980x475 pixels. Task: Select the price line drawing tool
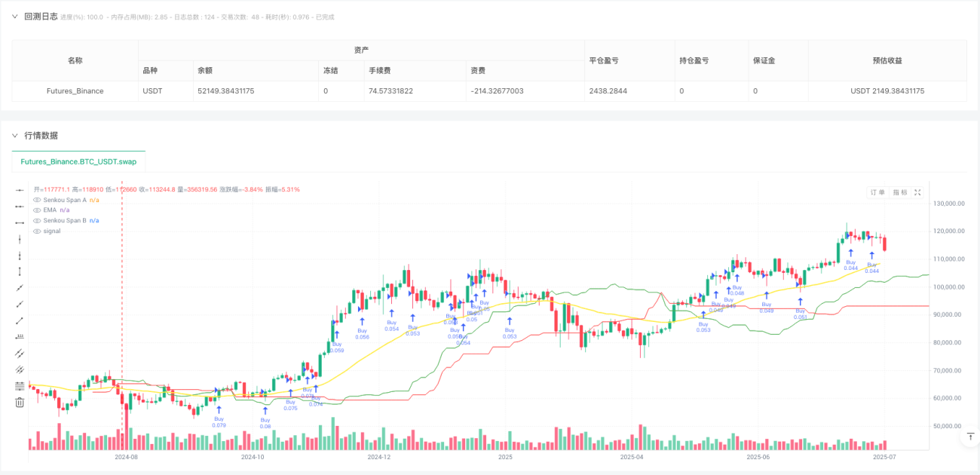(x=20, y=336)
